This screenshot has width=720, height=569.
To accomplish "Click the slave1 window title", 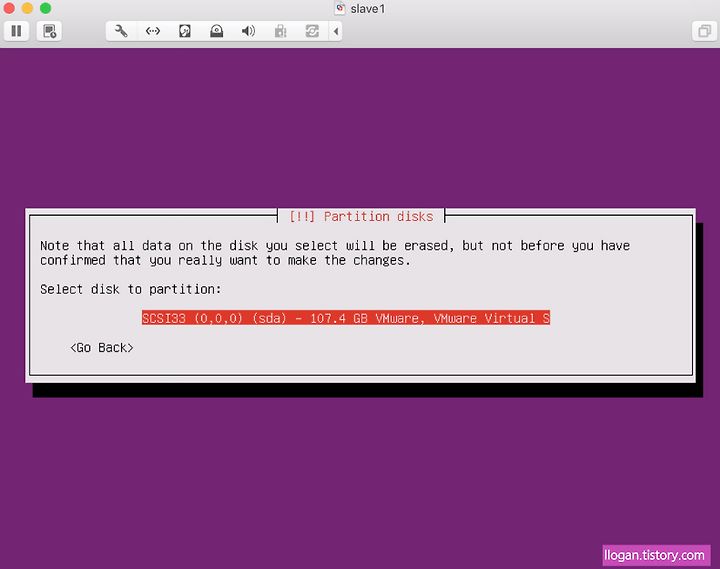I will point(367,9).
